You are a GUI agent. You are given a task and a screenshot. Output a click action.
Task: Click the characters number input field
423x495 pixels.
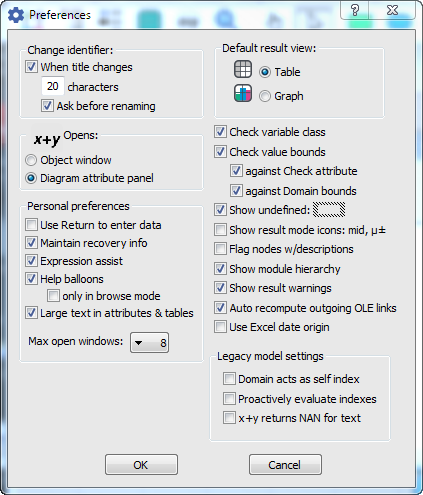[53, 86]
